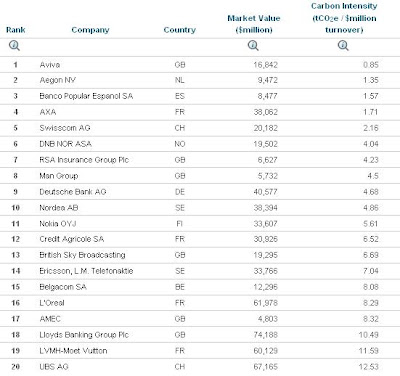Select the L'Oreal row
400x376 pixels.
(200, 303)
